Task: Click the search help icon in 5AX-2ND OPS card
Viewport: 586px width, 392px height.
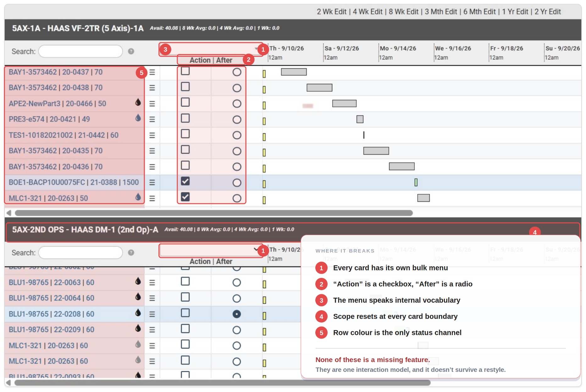Action: [x=131, y=252]
